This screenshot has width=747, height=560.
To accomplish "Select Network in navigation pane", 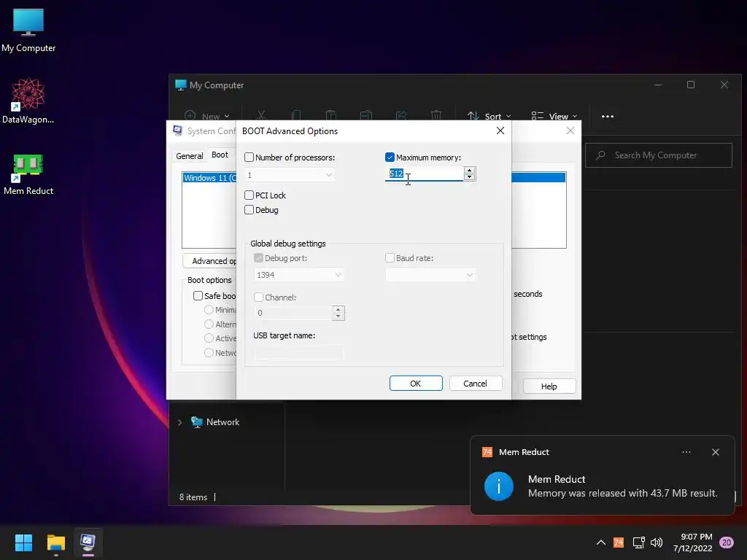I will (x=215, y=422).
